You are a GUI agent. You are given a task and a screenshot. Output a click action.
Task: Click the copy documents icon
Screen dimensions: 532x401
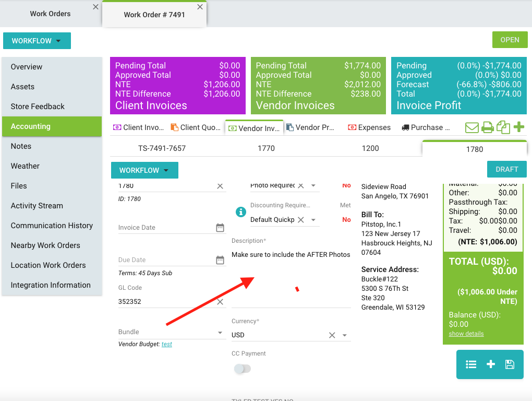click(x=503, y=127)
